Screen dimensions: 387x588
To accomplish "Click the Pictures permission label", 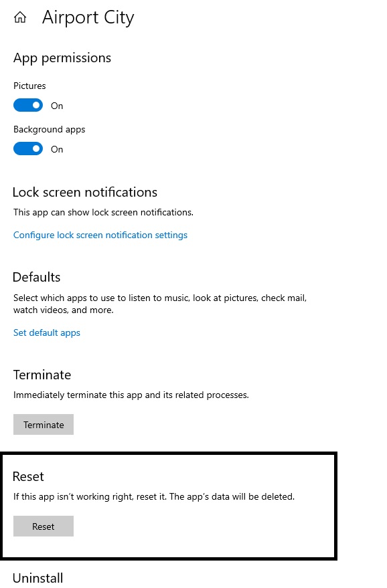I will tap(29, 86).
